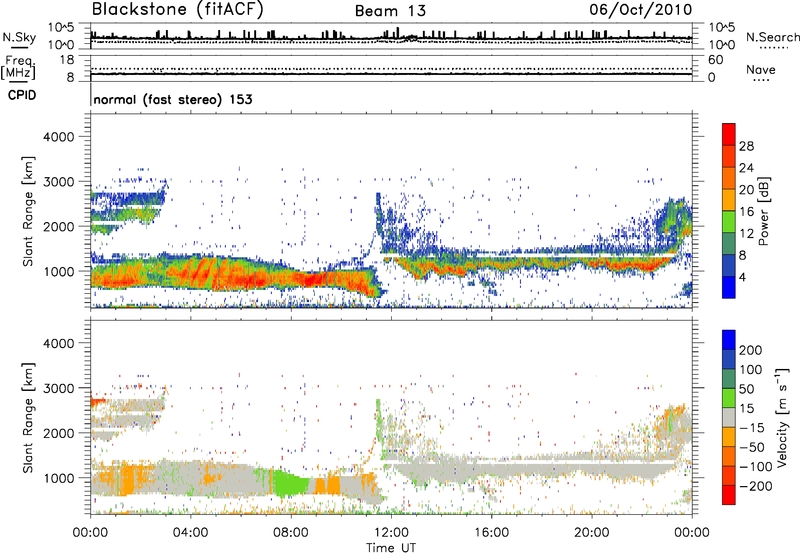The width and height of the screenshot is (800, 554).
Task: Click the 'Beam 13' label
Action: click(390, 11)
